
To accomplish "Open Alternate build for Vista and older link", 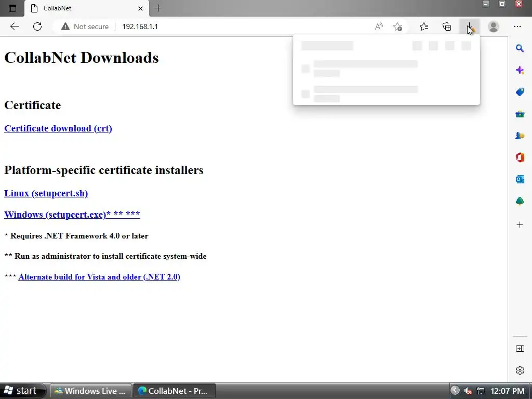I will pyautogui.click(x=99, y=277).
